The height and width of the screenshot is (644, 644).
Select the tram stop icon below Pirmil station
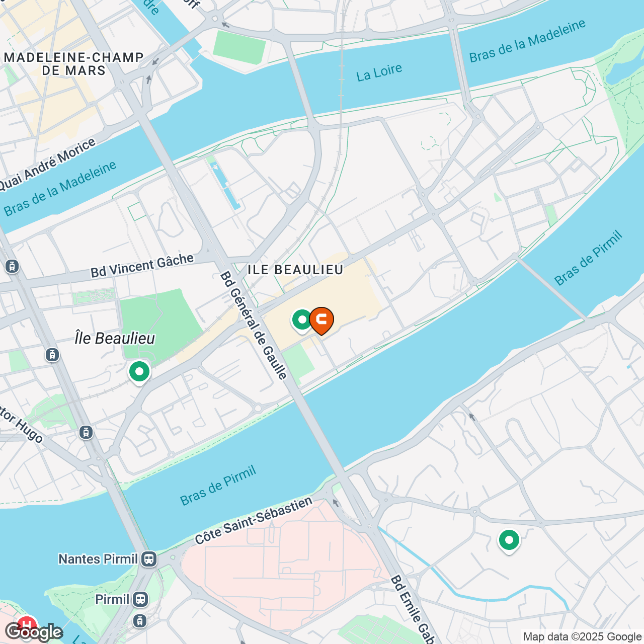pos(140,621)
